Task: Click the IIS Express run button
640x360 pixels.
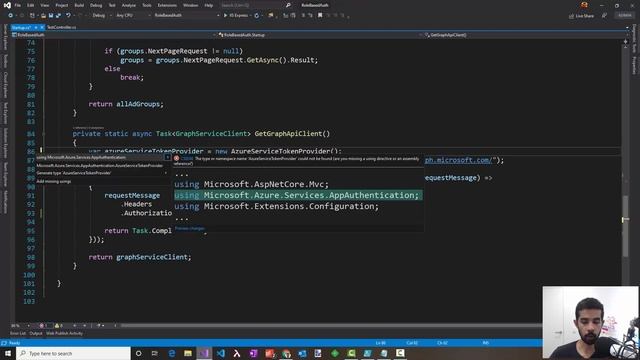Action: point(236,16)
